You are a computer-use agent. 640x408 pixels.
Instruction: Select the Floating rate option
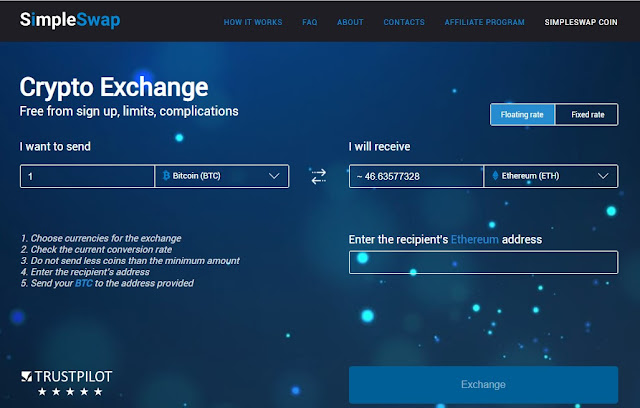[522, 115]
